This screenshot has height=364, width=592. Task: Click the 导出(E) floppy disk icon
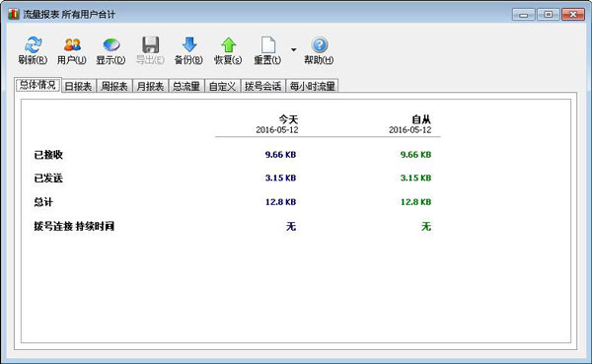pos(150,45)
